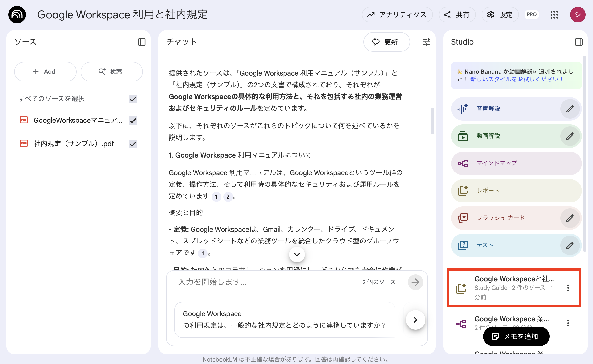Open the Study Guide three-dot menu

click(x=568, y=288)
